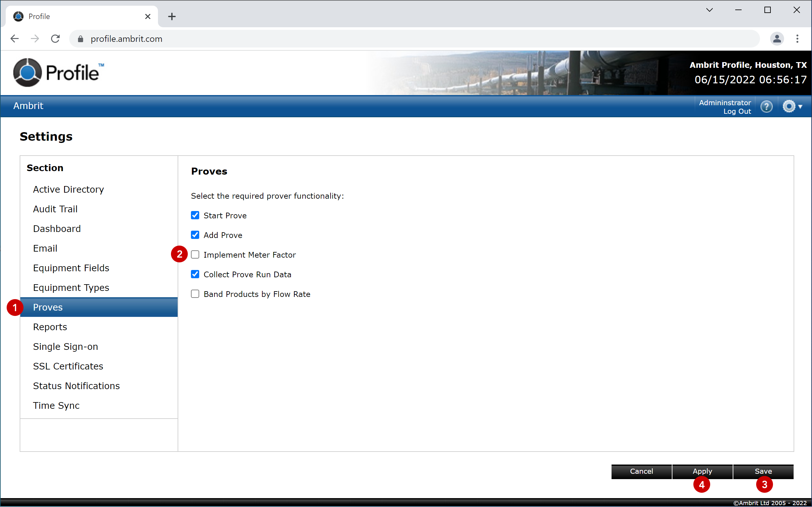Enable Band Products by Flow Rate
The width and height of the screenshot is (812, 507).
click(x=195, y=294)
